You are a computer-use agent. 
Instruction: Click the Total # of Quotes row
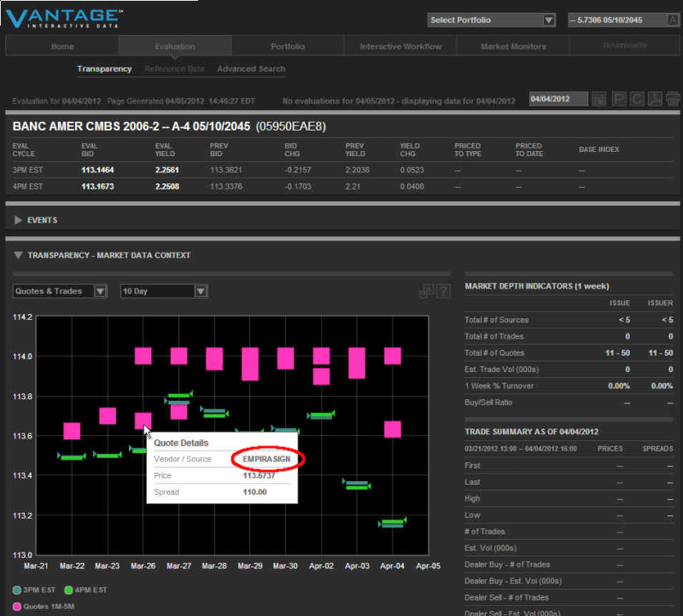tap(569, 352)
